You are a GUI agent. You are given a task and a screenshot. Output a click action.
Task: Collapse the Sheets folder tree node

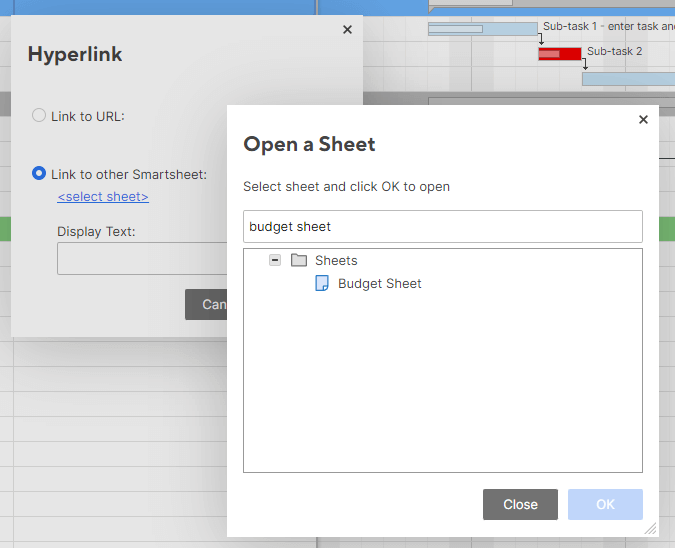coord(275,260)
